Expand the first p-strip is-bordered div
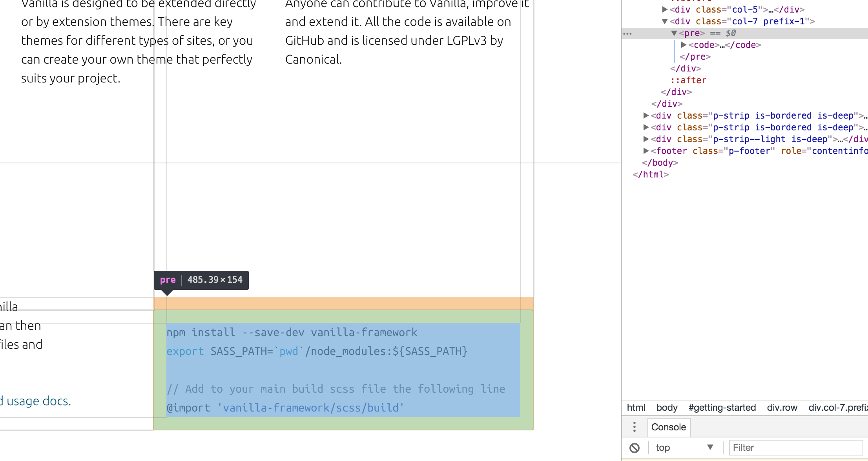Viewport: 868px width, 461px height. point(646,115)
